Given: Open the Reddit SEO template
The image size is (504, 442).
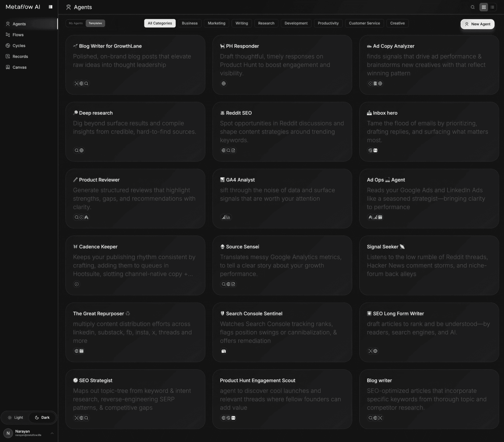Looking at the screenshot, I should [x=282, y=131].
